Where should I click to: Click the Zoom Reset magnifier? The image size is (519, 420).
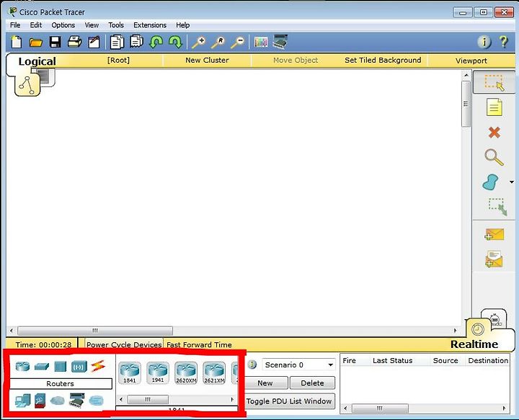(218, 43)
